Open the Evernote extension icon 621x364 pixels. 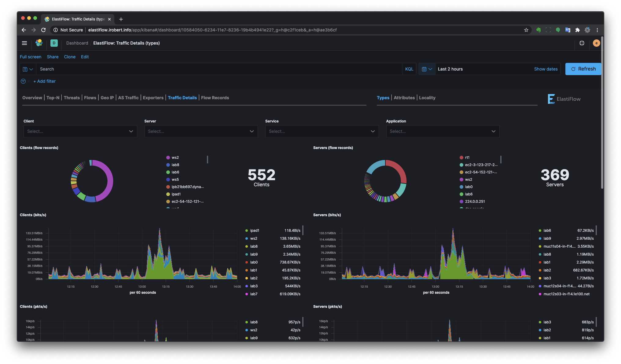point(538,30)
